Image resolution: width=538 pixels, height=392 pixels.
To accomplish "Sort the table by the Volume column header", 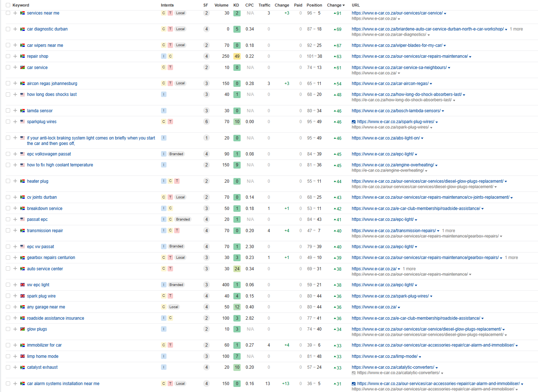I will click(x=221, y=5).
